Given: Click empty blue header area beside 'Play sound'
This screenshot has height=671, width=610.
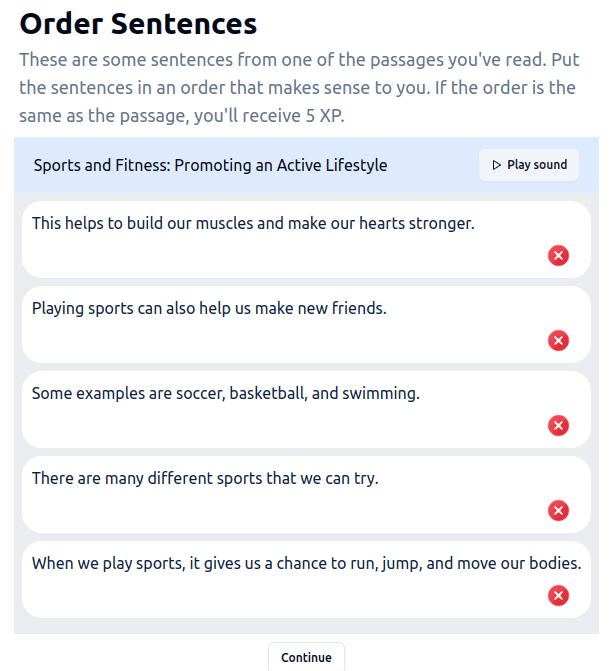Looking at the screenshot, I should (x=432, y=165).
